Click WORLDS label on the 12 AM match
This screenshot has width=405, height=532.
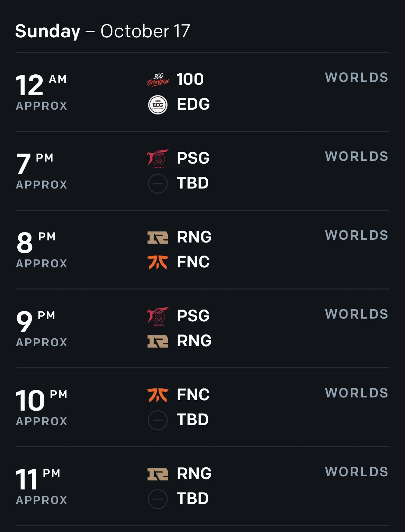[x=357, y=77]
